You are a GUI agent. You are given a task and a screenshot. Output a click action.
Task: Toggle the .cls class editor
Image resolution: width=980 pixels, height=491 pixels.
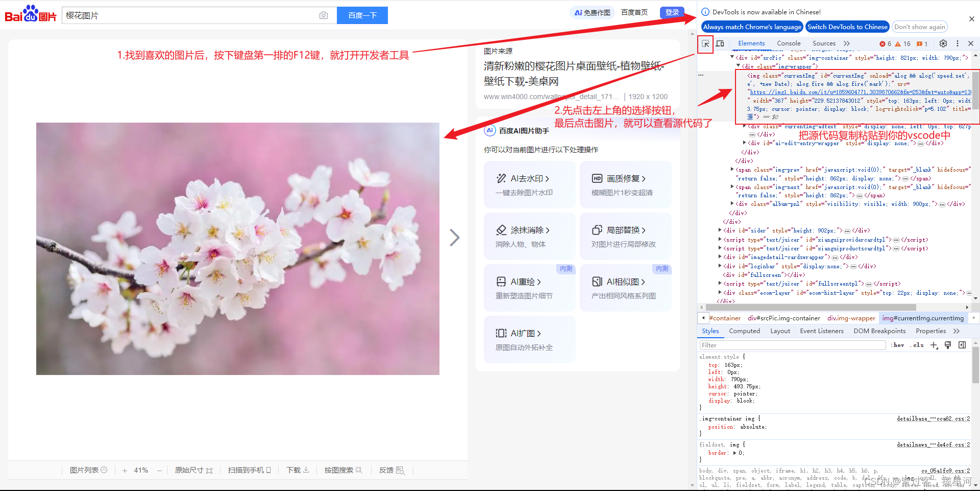point(917,345)
